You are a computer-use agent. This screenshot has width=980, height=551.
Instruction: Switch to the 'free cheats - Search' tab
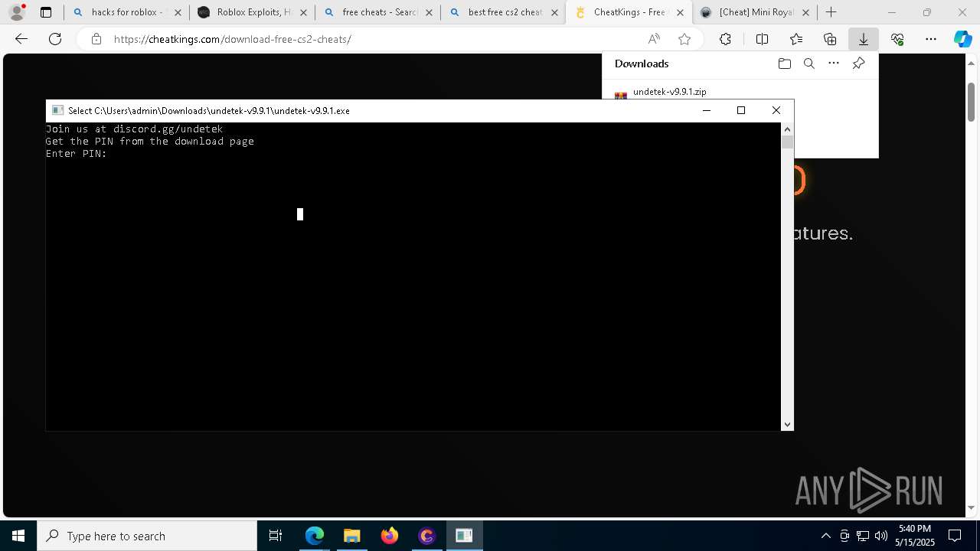tap(377, 12)
